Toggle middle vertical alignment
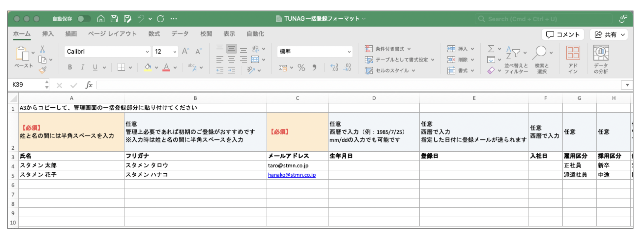Screen dimensions: 644x237 point(232,49)
